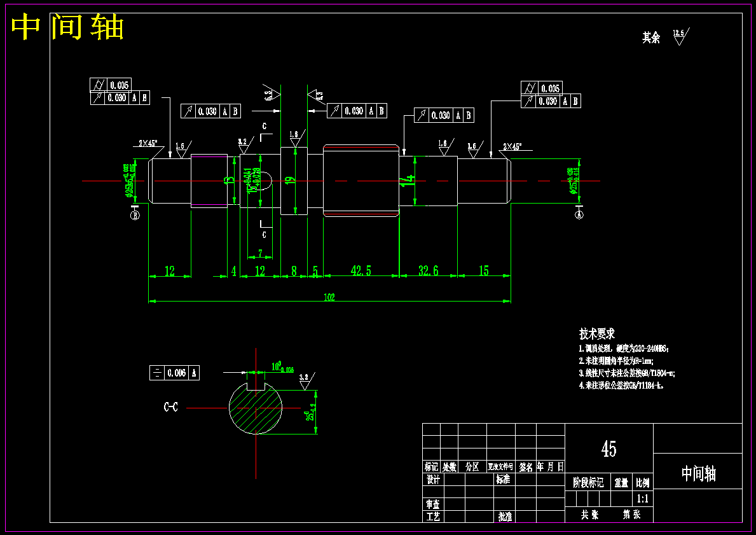Pick the 5 length dimension

315,270
